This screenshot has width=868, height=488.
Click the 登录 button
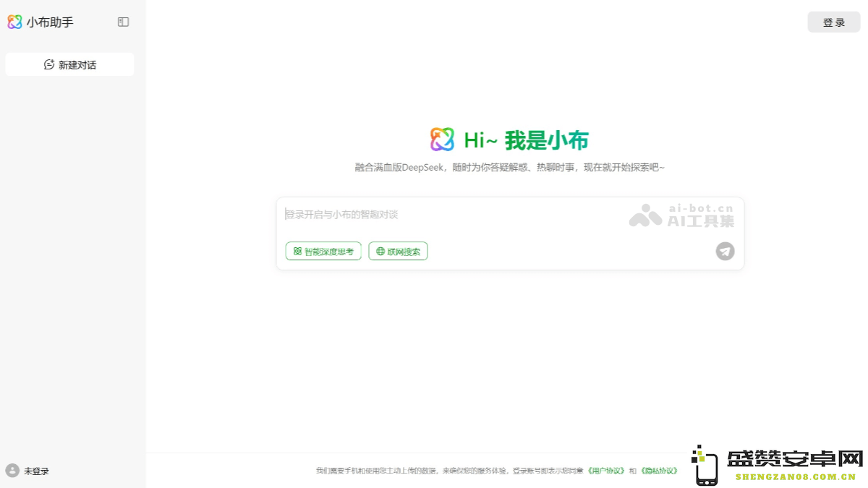(834, 22)
